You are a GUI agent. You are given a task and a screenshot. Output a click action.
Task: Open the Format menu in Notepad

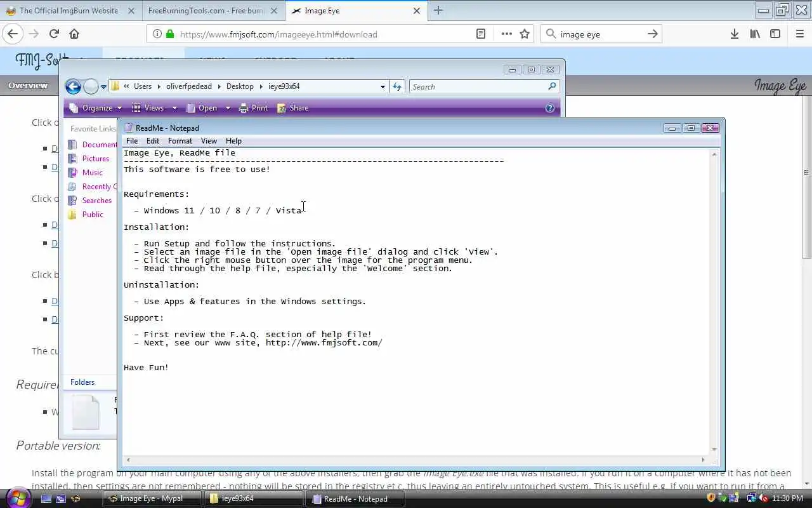[x=180, y=141]
